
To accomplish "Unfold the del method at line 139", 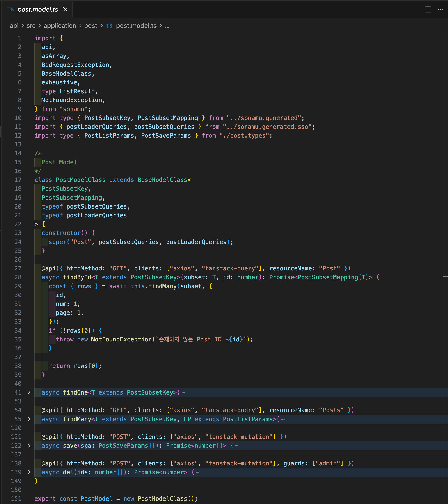I will click(29, 472).
